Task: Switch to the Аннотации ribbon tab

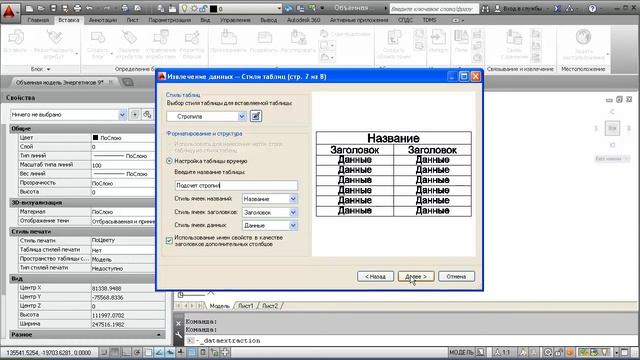Action: [x=103, y=20]
